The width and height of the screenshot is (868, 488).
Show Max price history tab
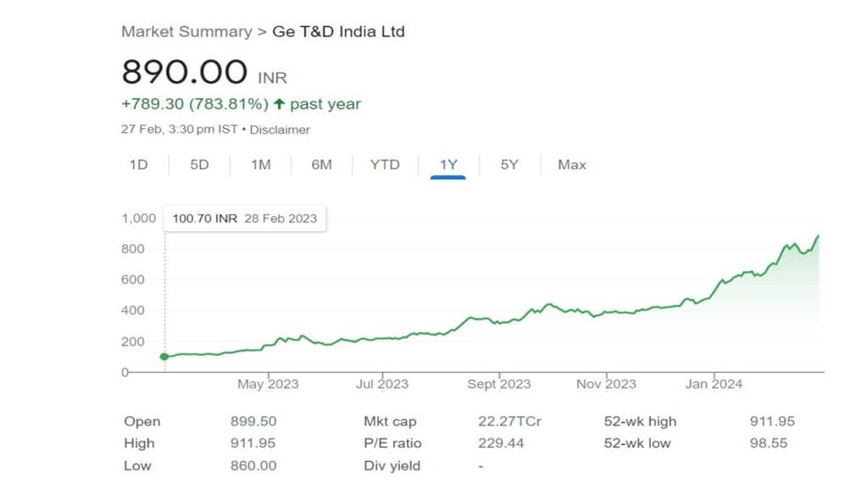(x=572, y=164)
